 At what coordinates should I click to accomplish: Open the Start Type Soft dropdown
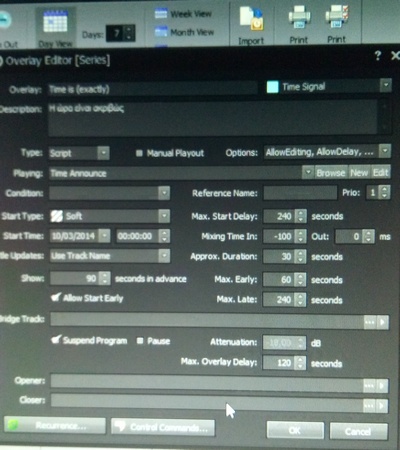pos(164,216)
